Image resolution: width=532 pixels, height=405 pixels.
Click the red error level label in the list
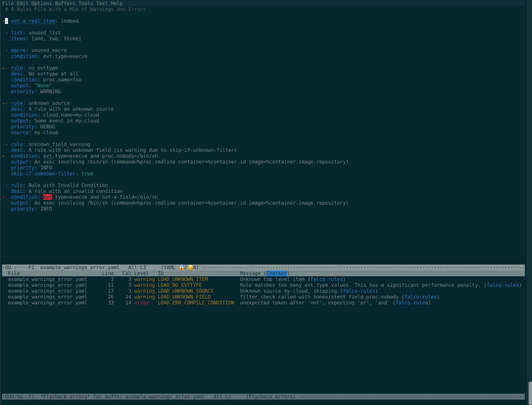point(141,303)
